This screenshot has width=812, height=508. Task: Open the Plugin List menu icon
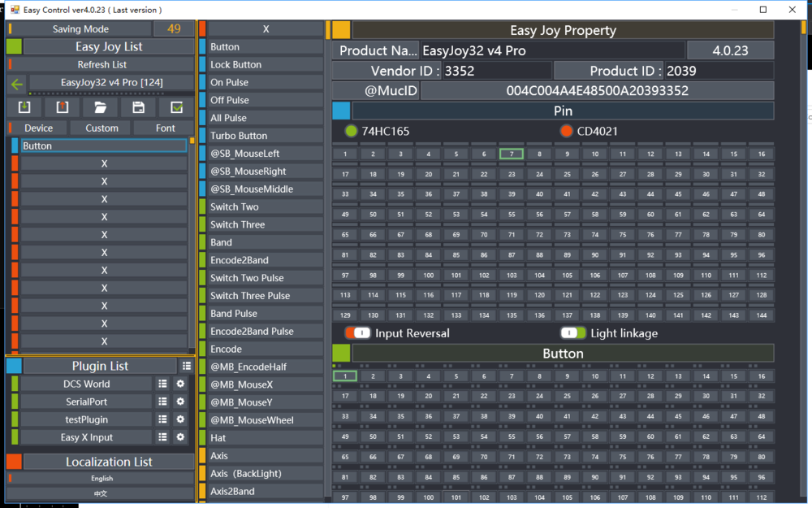pyautogui.click(x=187, y=366)
